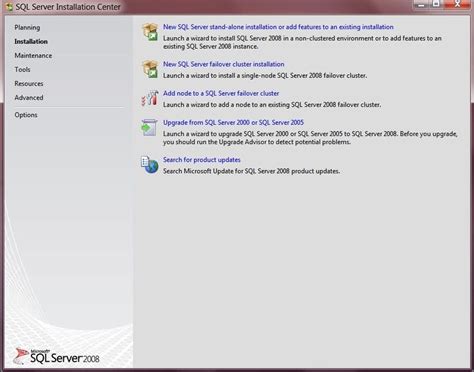Close the SQL Server Installation Center window
This screenshot has height=372, width=474.
[x=457, y=4]
